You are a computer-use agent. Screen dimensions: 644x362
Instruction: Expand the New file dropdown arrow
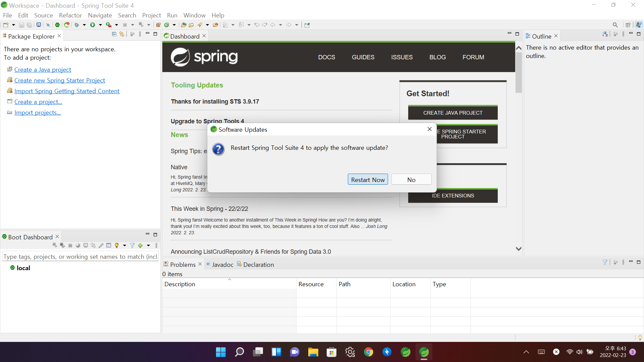click(13, 25)
